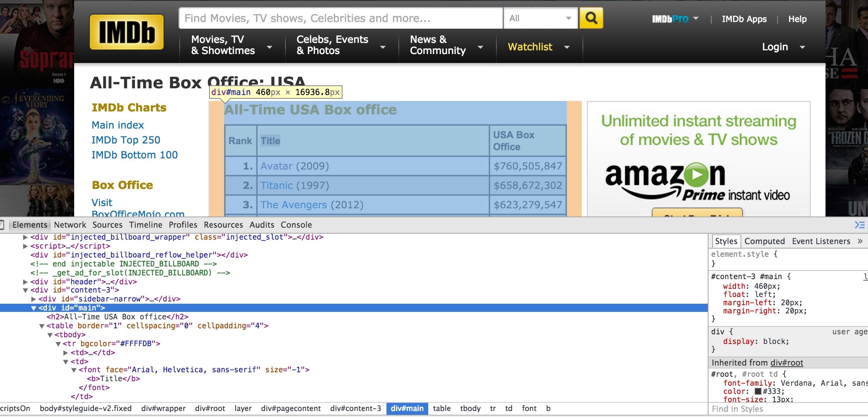Select the b Title node
Viewport: 868px width, 417px height.
(113, 379)
